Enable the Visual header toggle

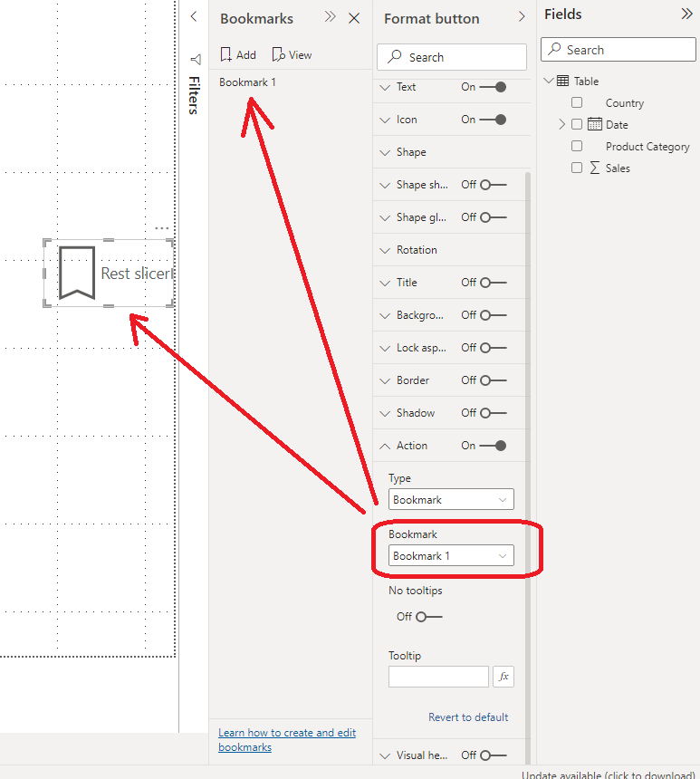494,755
